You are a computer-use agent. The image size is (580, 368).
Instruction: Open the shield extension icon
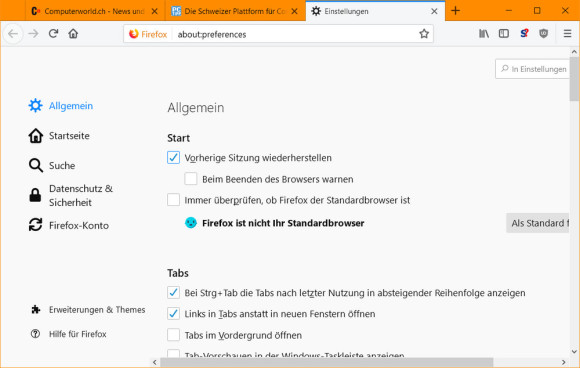tap(543, 34)
